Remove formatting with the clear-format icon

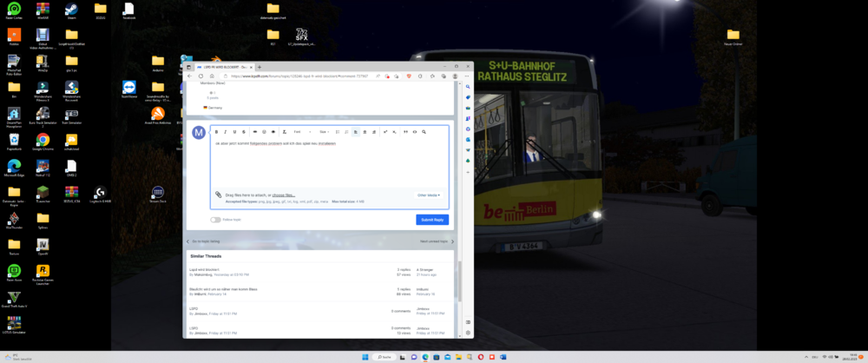click(x=285, y=132)
